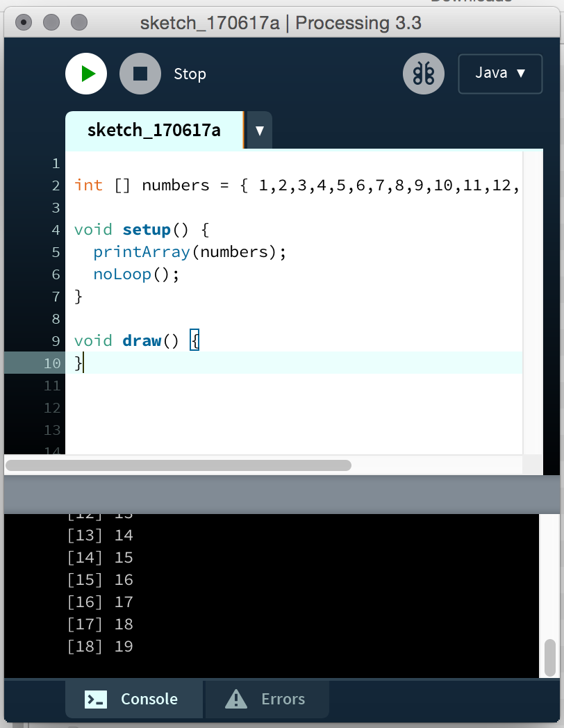Click the window close button
Image resolution: width=564 pixels, height=728 pixels.
click(24, 22)
